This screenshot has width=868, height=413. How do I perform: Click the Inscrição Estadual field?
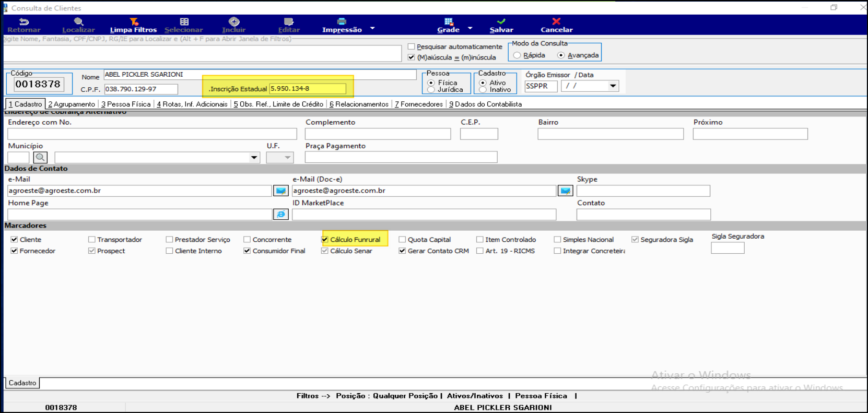click(308, 89)
